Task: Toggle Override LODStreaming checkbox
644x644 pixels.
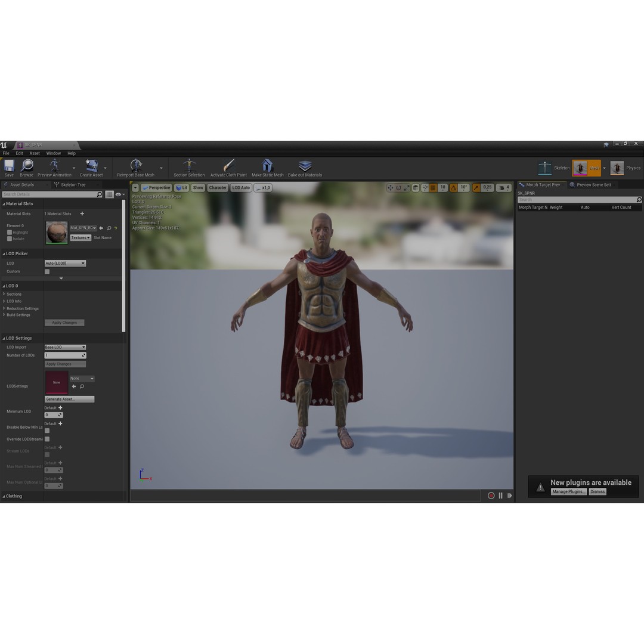Action: coord(47,439)
